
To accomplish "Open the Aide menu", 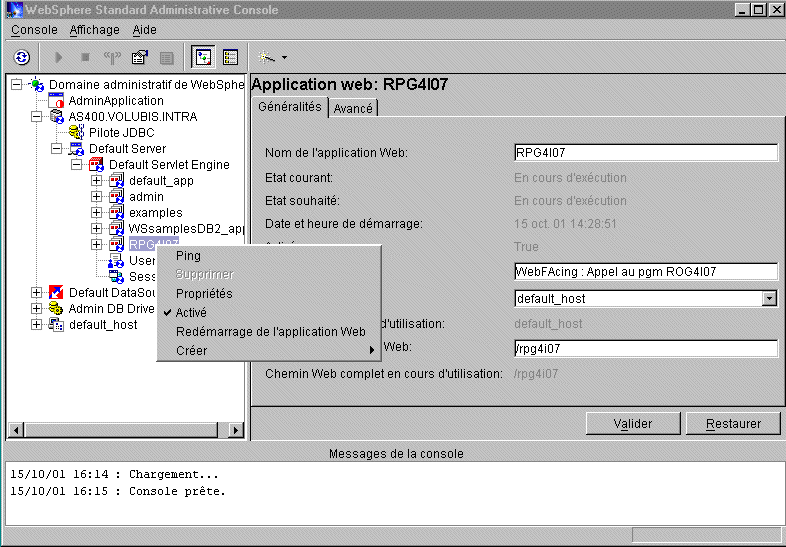I will click(144, 30).
